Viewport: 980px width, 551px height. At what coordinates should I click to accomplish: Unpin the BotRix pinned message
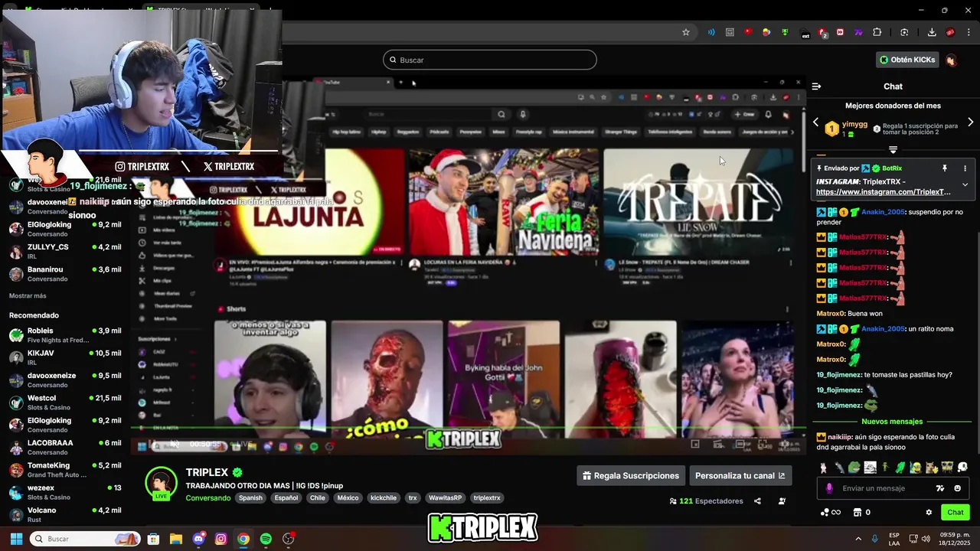click(x=945, y=168)
